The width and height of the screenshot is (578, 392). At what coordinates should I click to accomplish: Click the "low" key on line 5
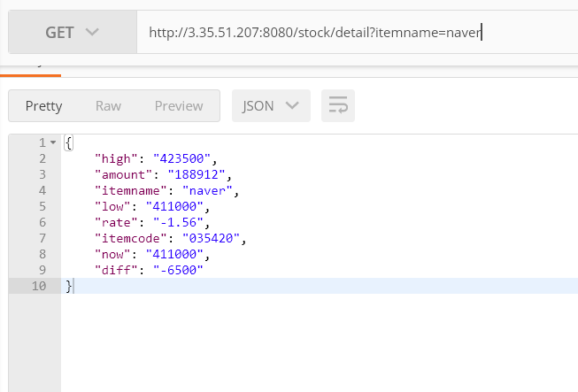[x=112, y=207]
